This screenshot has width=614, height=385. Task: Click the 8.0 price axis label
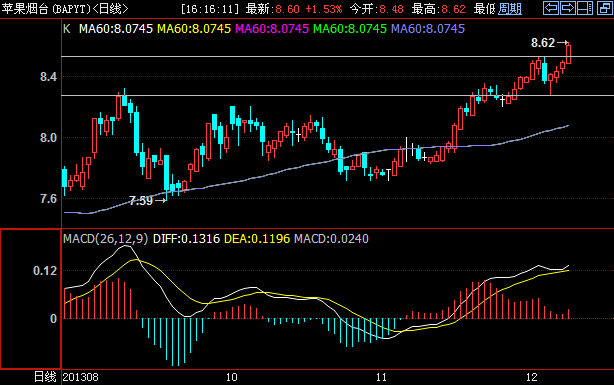(49, 138)
